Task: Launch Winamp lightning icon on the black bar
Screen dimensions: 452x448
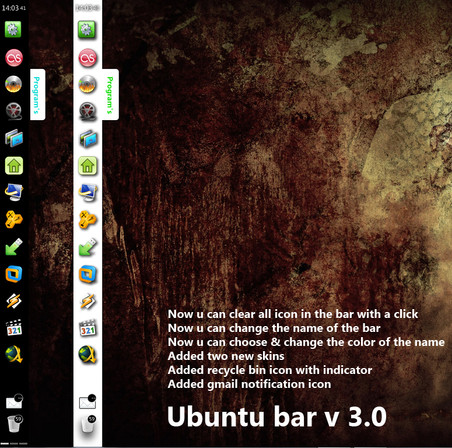Action: tap(14, 301)
